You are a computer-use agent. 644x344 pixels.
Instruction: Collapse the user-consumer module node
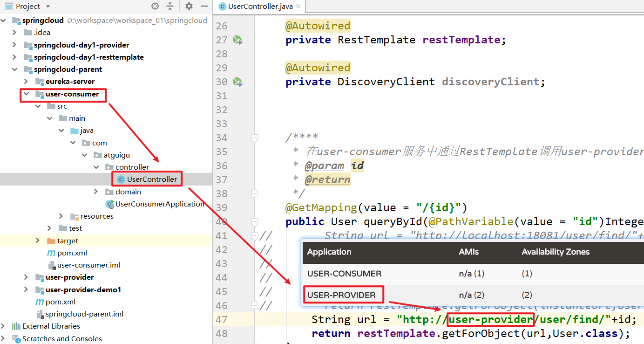27,94
